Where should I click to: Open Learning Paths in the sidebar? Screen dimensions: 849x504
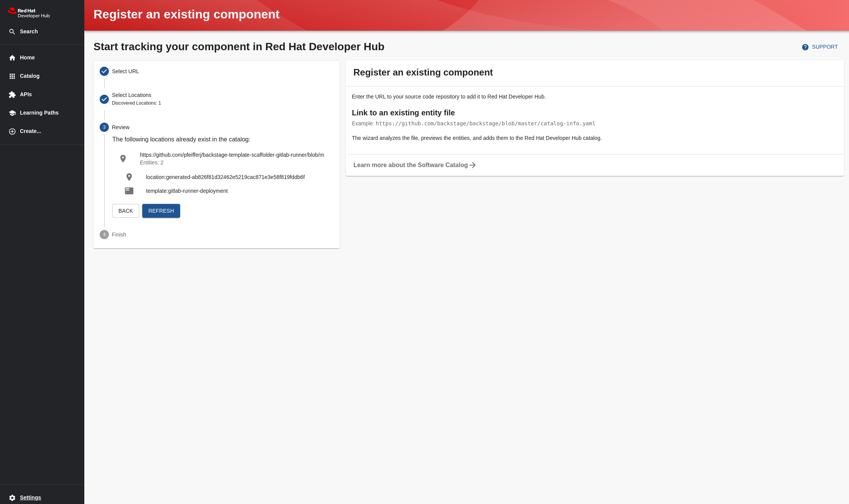[x=42, y=113]
